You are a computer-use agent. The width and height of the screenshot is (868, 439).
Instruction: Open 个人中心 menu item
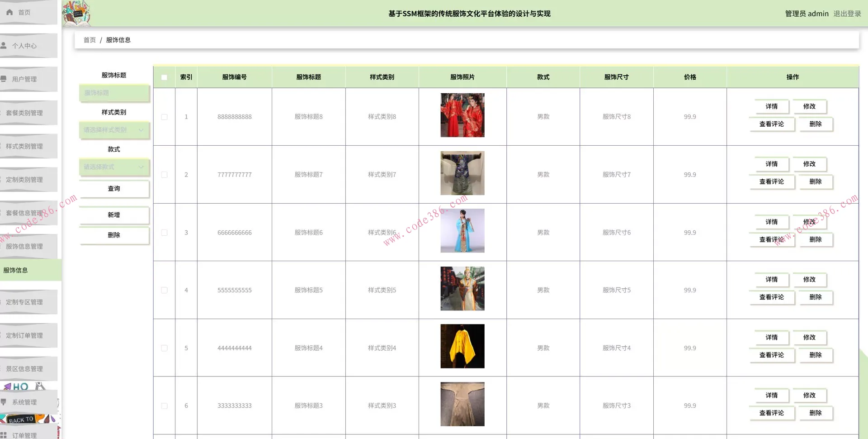pos(28,46)
